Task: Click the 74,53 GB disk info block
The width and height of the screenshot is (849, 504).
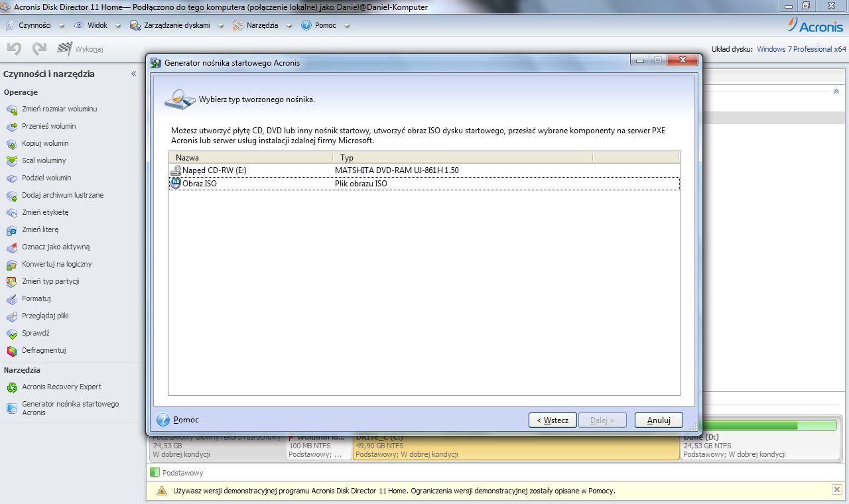Action: [x=218, y=447]
